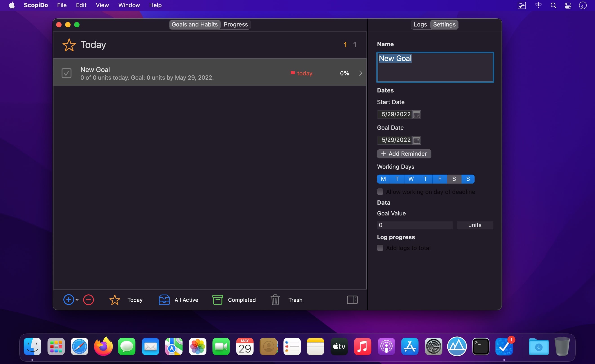This screenshot has height=364, width=595.
Task: Click the red remove goal minus icon
Action: 88,300
